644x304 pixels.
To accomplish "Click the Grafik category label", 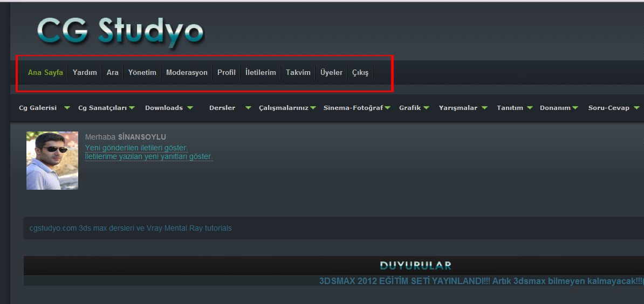I will (x=410, y=108).
